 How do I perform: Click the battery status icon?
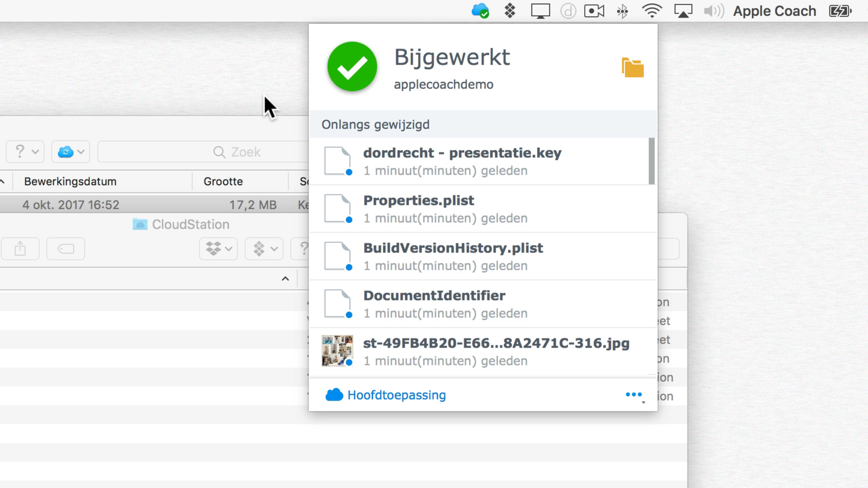click(840, 11)
